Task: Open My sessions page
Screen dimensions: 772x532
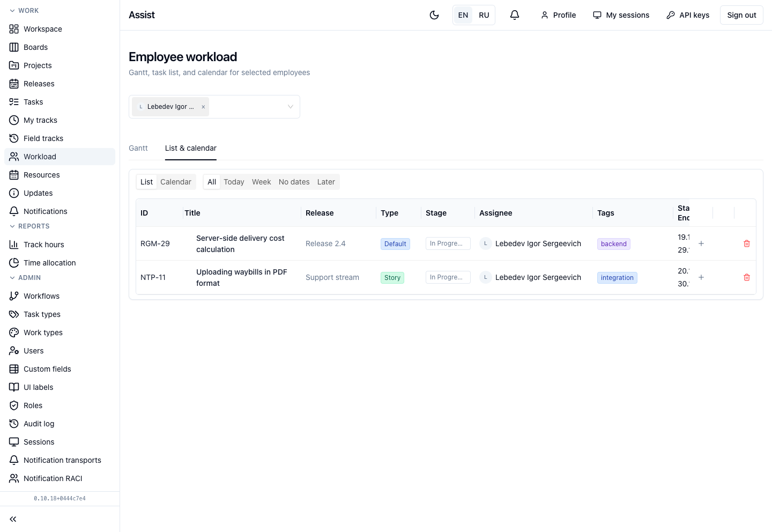Action: click(621, 15)
